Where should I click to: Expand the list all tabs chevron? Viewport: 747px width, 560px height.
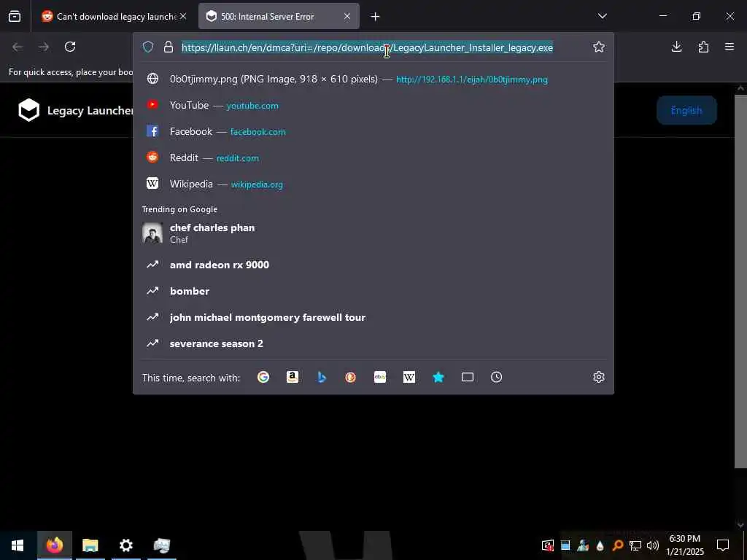point(602,16)
